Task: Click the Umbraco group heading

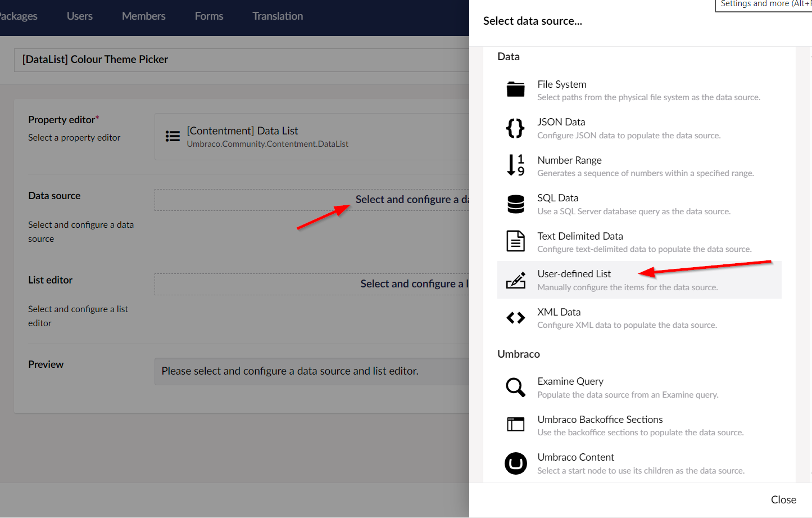Action: pyautogui.click(x=519, y=354)
